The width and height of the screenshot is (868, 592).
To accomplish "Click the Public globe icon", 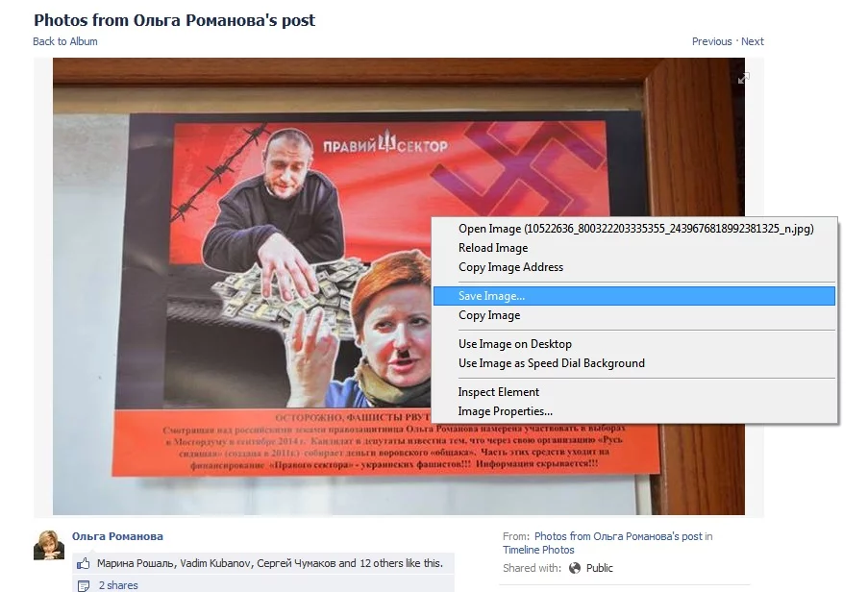I will point(575,568).
